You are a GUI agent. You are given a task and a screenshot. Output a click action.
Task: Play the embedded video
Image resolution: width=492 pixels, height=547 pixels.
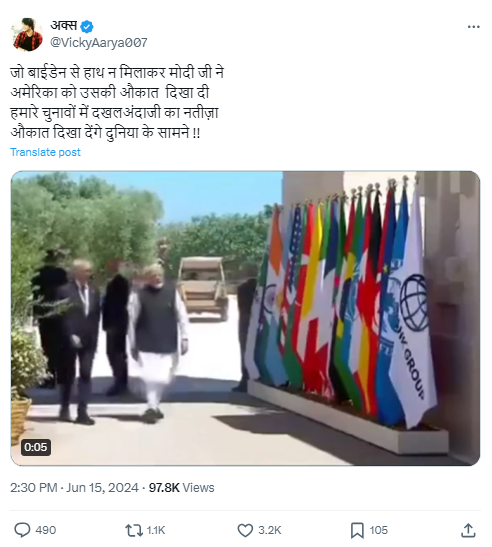pos(245,318)
